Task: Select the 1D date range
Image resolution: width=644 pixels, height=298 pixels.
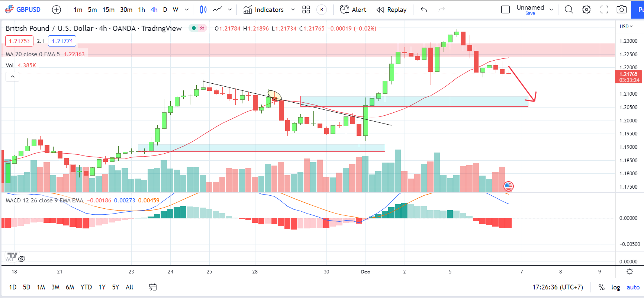Action: [x=13, y=287]
